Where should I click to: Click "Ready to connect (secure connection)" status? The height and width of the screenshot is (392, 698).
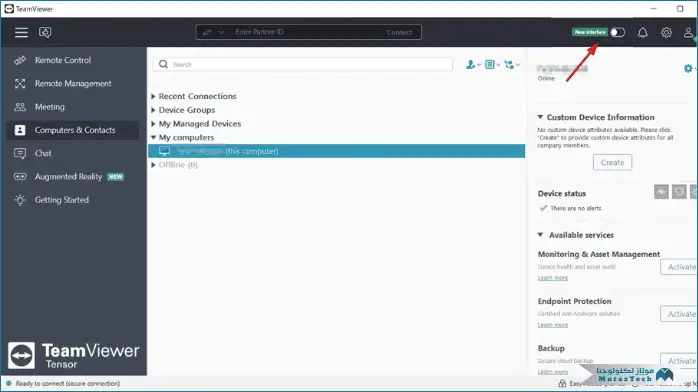tap(68, 384)
